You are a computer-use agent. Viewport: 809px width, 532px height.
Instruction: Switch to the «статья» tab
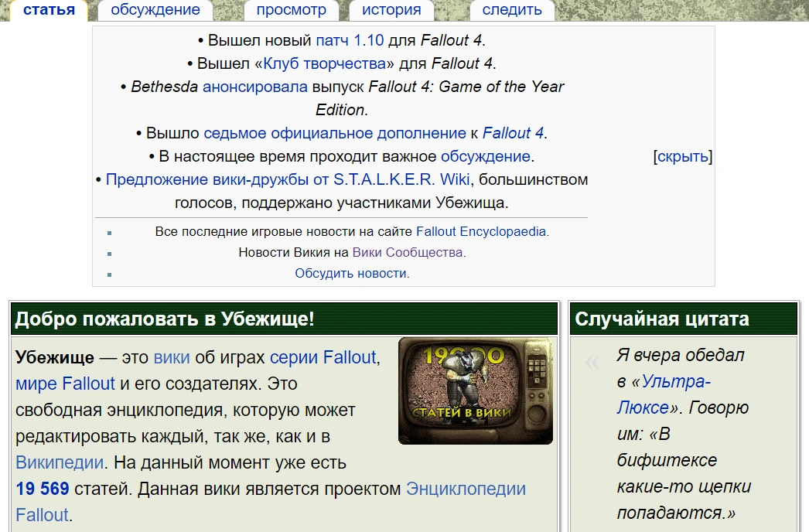[49, 10]
